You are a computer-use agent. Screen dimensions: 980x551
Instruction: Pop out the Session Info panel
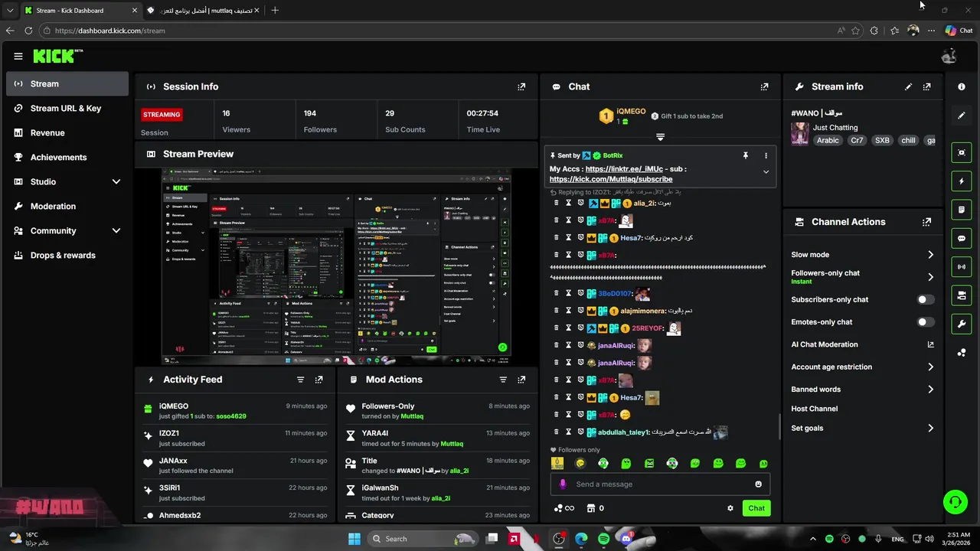click(521, 86)
